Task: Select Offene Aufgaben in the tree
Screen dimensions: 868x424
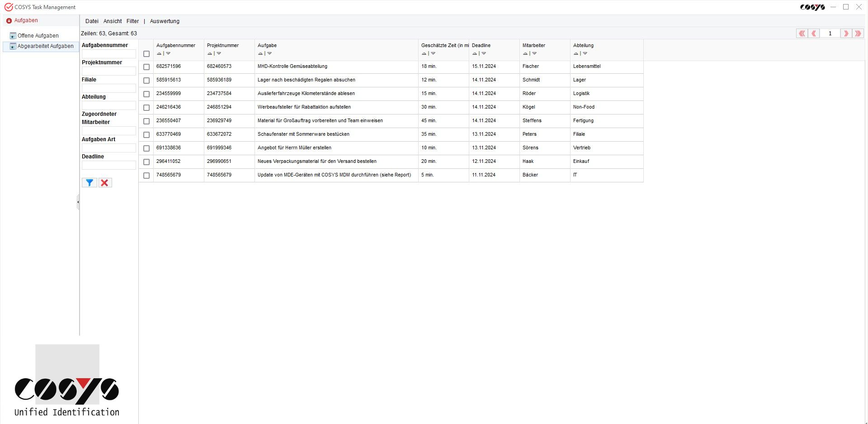Action: pos(38,36)
